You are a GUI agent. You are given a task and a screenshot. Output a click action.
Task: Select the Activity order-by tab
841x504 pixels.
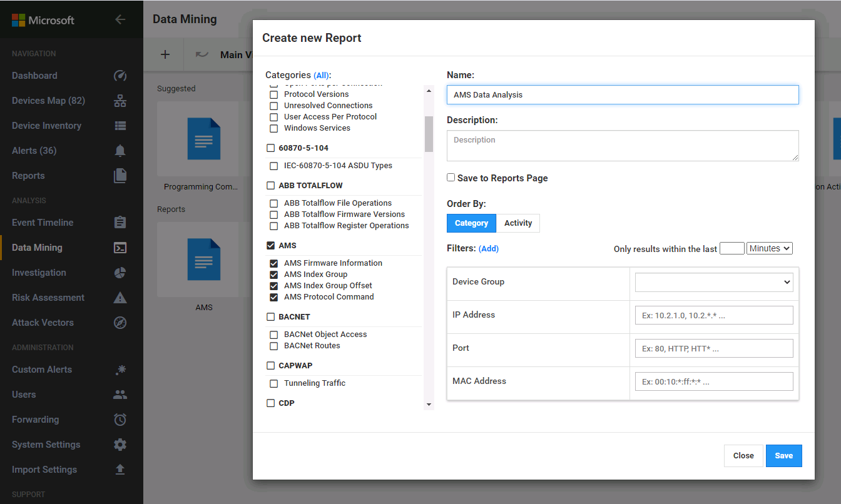coord(518,223)
